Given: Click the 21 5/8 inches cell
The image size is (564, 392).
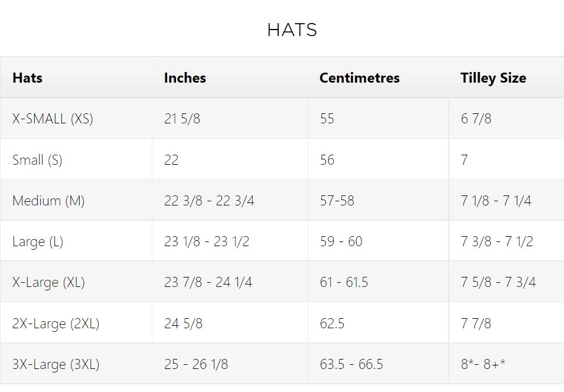Looking at the screenshot, I should 182,119.
